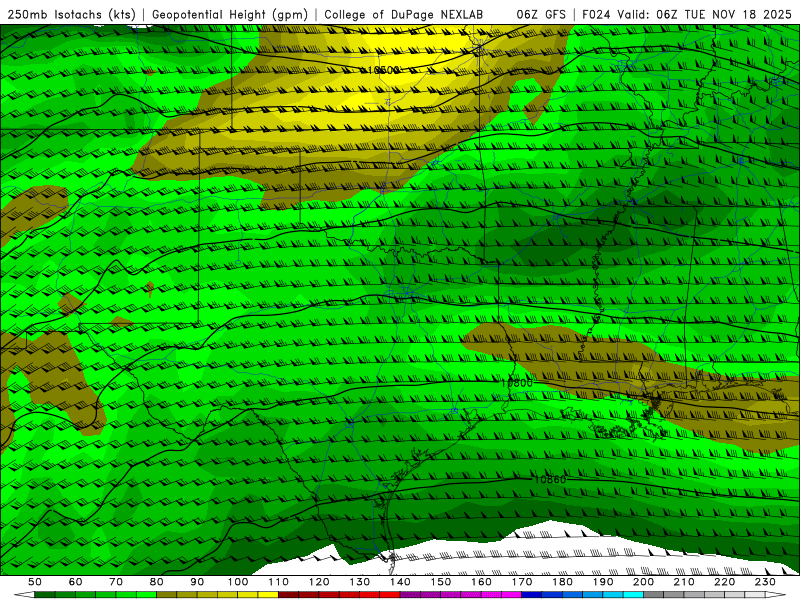Click the '70' label on the color scale
Image resolution: width=800 pixels, height=600 pixels.
[x=116, y=582]
